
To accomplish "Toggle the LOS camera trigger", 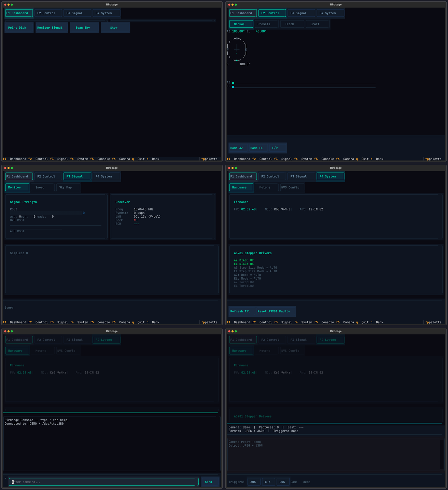I will [282, 482].
